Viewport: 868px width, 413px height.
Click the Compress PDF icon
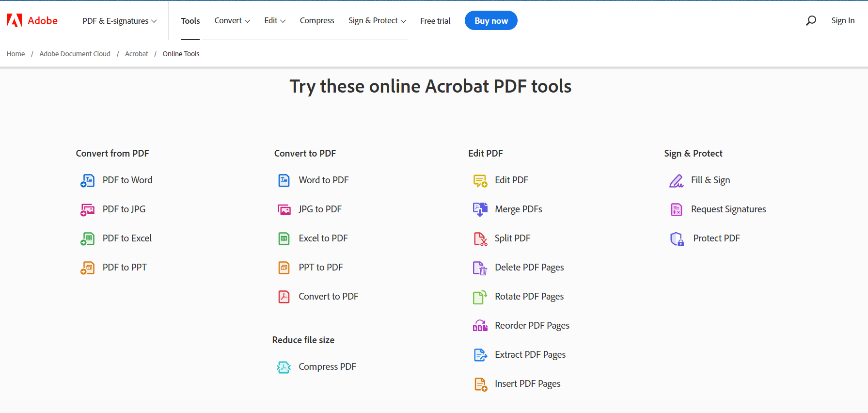tap(284, 367)
